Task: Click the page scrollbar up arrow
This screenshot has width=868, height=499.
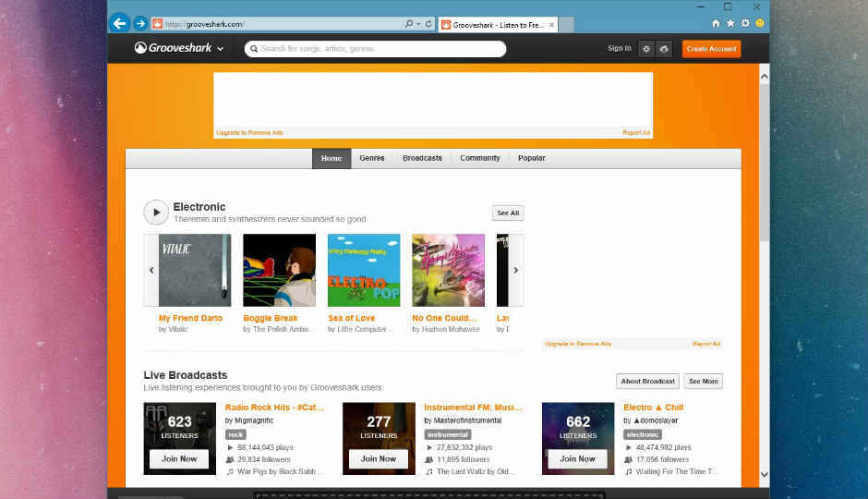Action: tap(765, 77)
